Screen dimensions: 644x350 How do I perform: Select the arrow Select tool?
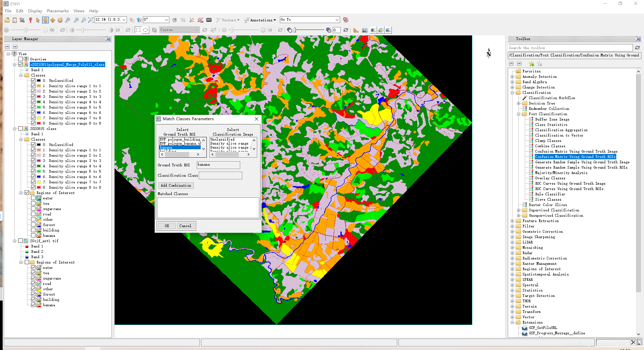point(38,20)
